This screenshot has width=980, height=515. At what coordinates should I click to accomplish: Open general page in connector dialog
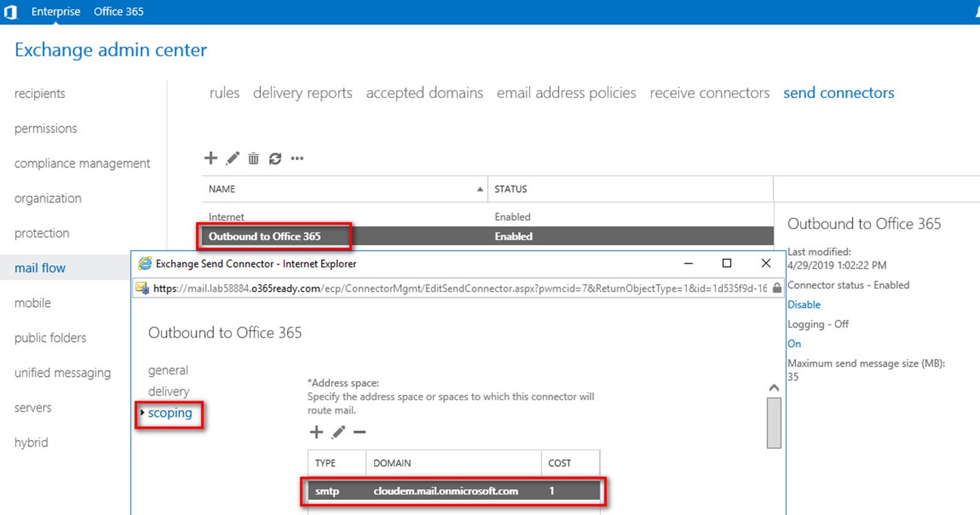point(168,371)
